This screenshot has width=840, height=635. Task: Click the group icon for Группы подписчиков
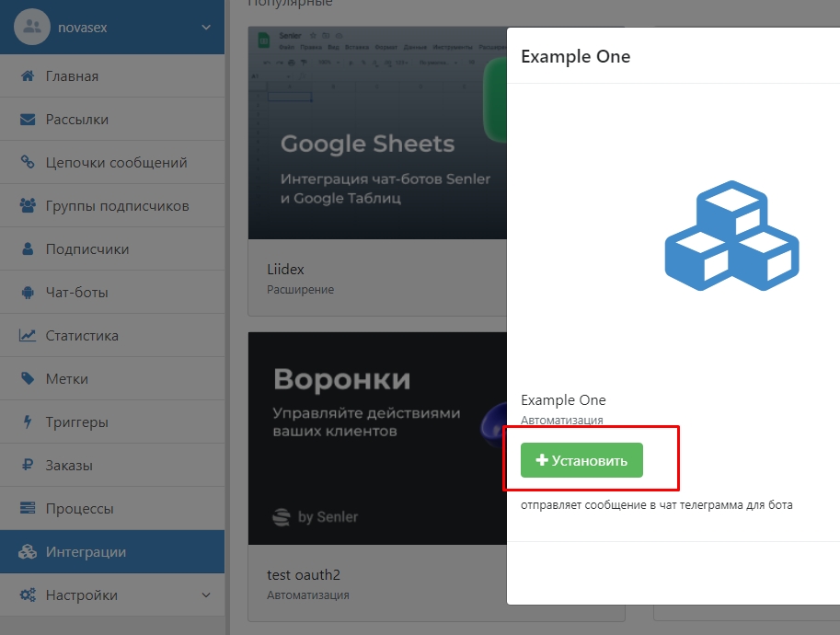coord(28,206)
